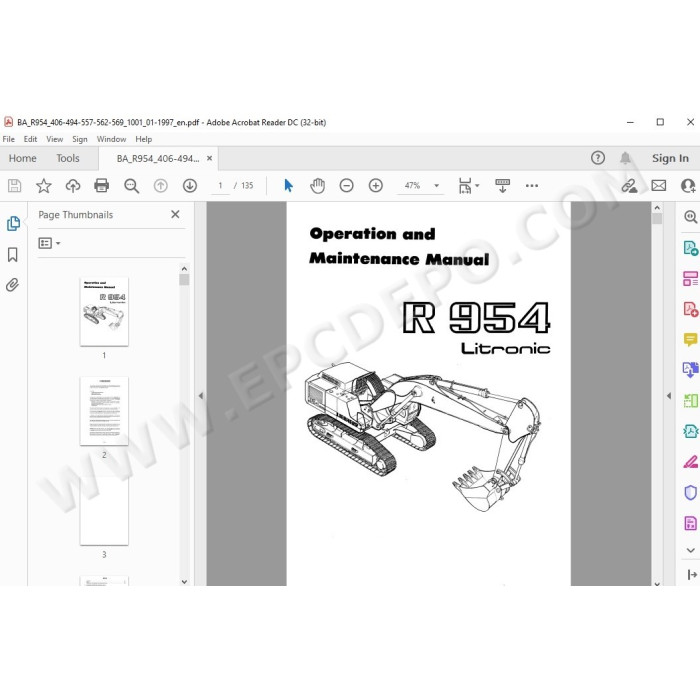The height and width of the screenshot is (700, 700).
Task: Click the document scrollbar down arrow
Action: click(657, 583)
